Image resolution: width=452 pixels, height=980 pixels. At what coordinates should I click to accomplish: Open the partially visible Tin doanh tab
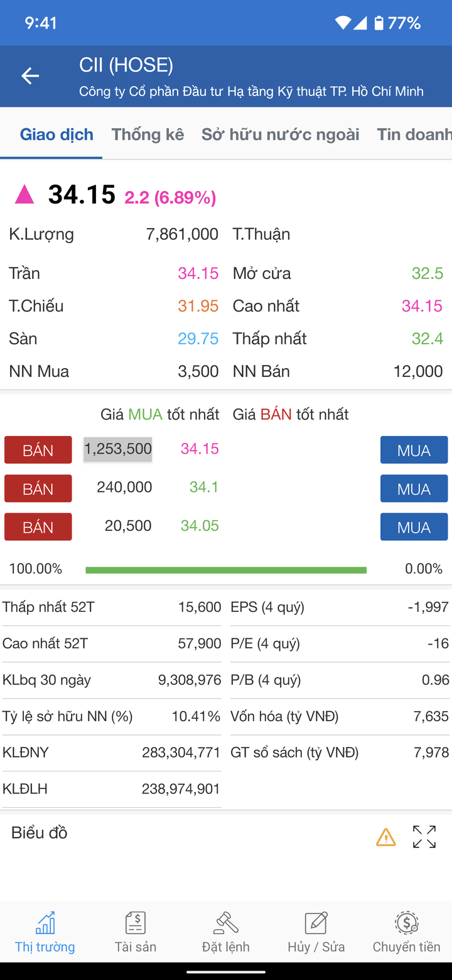coord(414,134)
